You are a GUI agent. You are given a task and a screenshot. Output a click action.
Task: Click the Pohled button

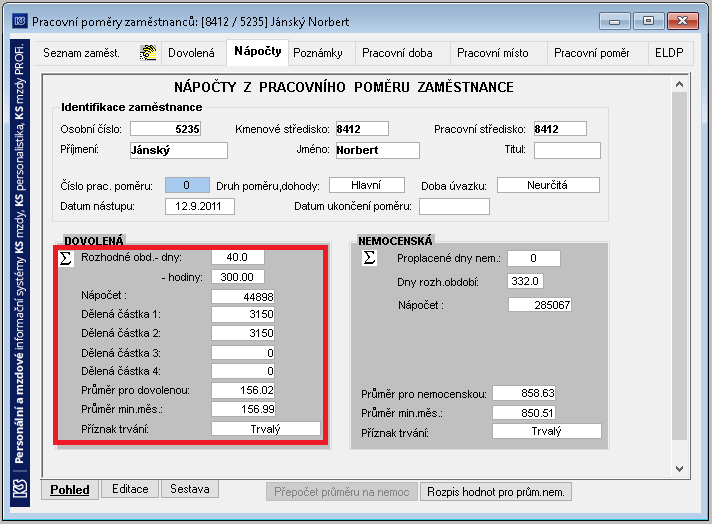(69, 489)
